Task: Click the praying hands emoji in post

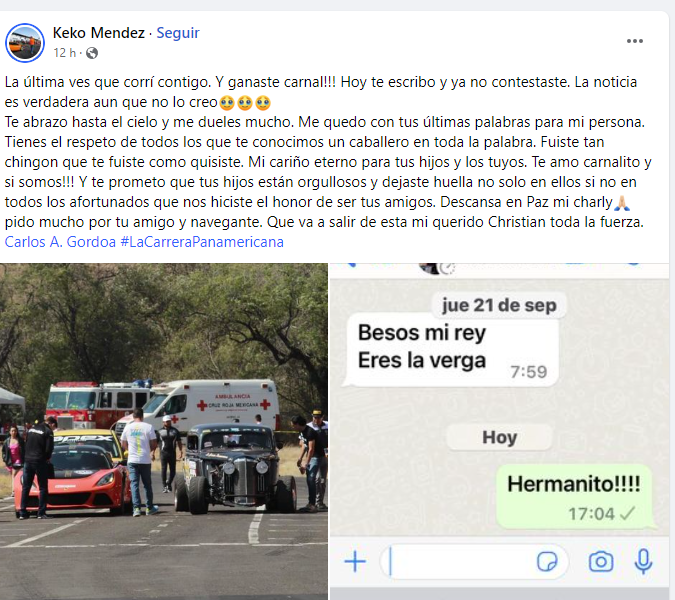Action: tap(622, 202)
